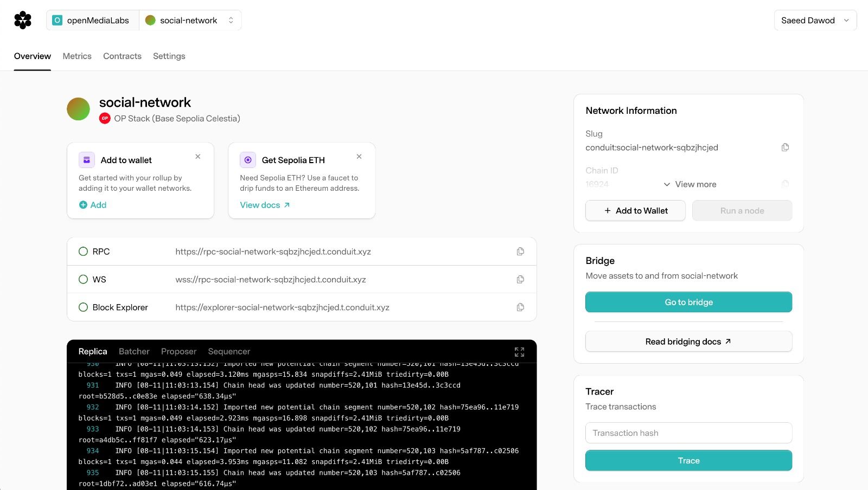Click log line number 935

click(93, 473)
